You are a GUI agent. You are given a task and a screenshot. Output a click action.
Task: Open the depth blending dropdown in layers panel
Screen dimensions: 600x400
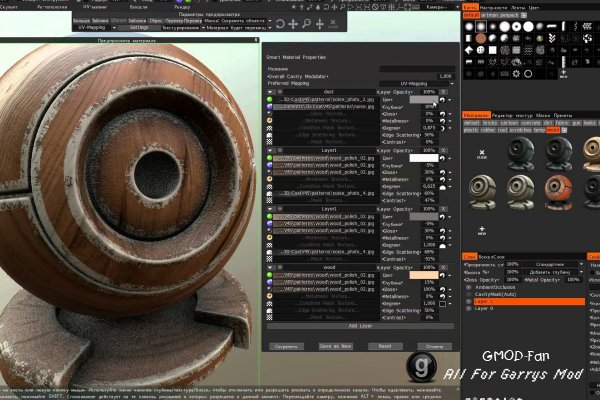(551, 272)
